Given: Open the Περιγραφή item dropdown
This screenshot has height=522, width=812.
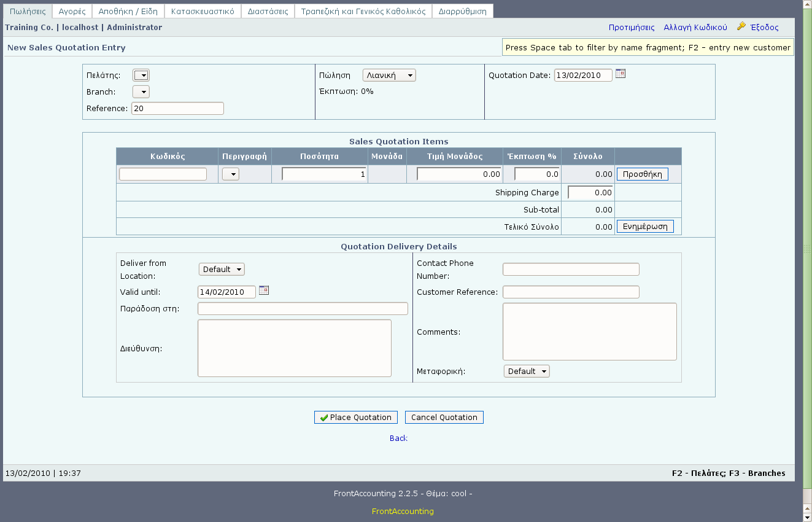Looking at the screenshot, I should tap(231, 174).
